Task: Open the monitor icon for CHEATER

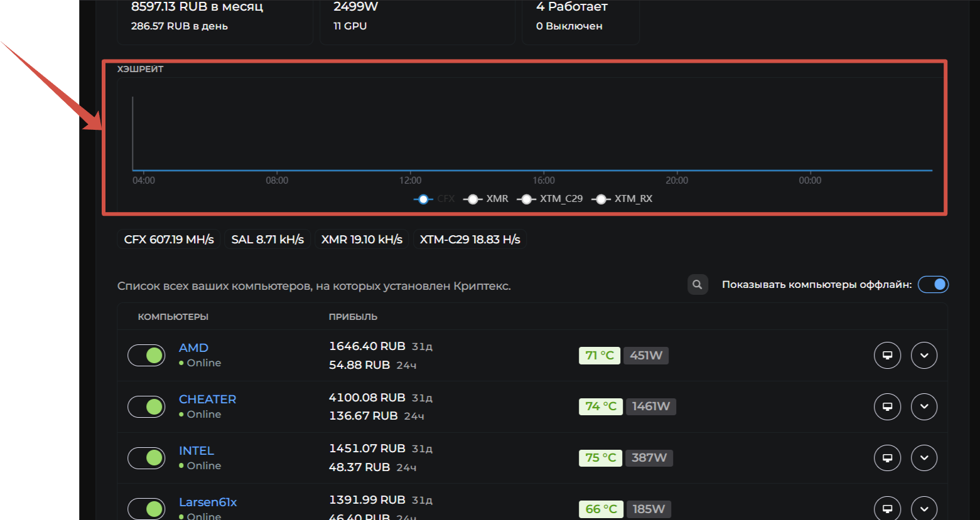Action: [887, 406]
